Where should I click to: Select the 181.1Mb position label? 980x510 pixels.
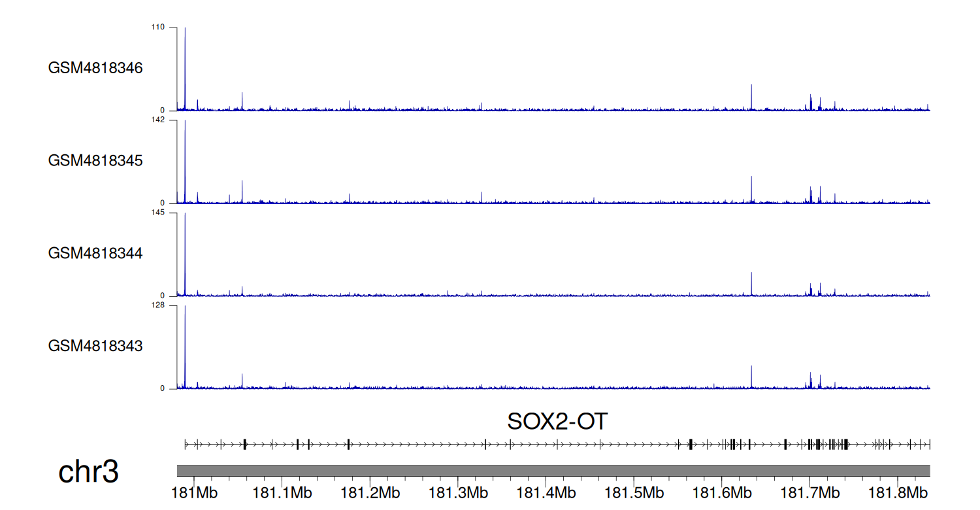point(282,492)
